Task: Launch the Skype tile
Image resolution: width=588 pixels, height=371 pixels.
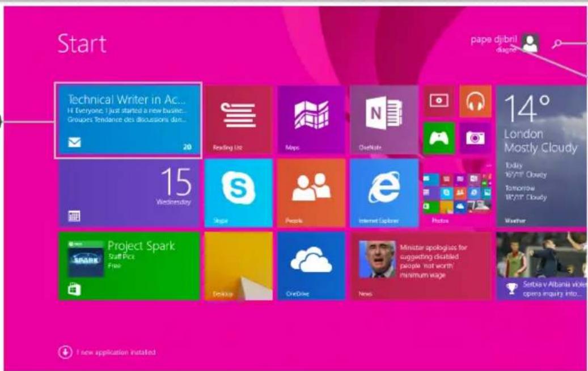Action: 238,193
